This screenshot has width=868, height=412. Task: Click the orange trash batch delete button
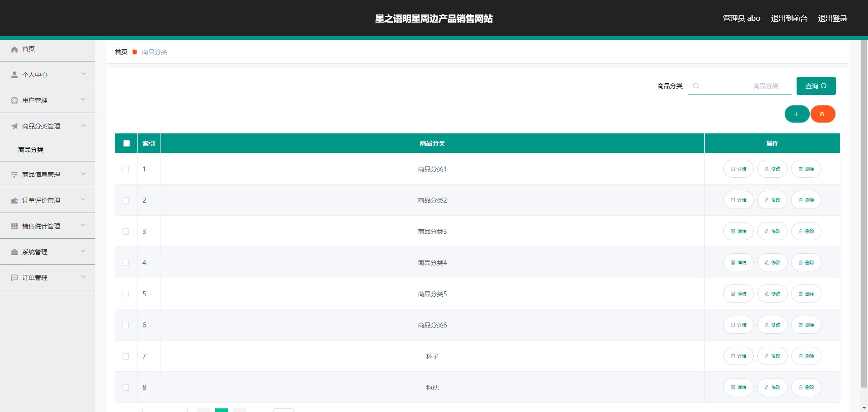[x=822, y=114]
